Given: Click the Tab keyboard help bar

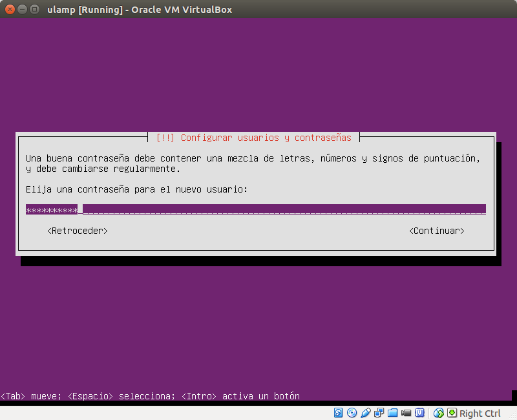Looking at the screenshot, I should [150, 396].
